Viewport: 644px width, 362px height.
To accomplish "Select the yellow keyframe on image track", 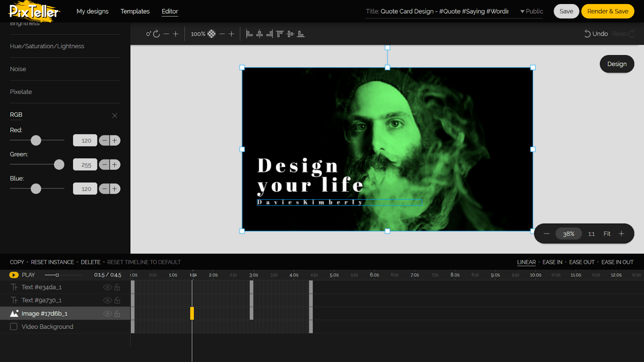I will [x=192, y=313].
